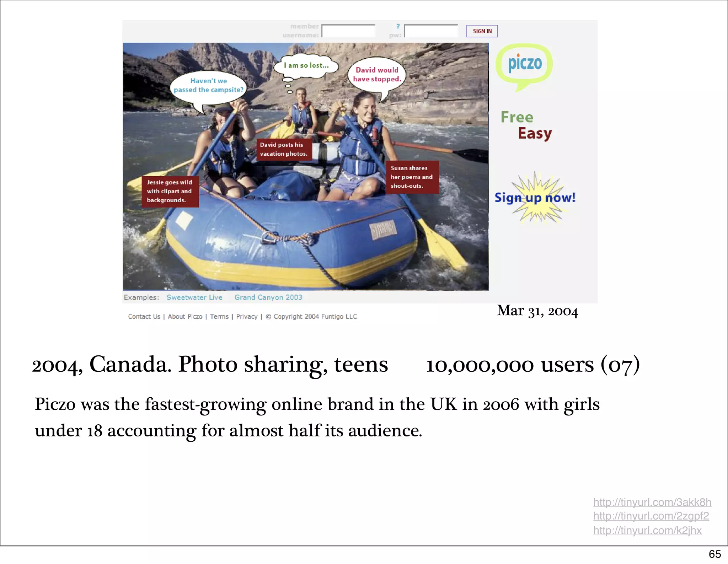Open the Privacy footer link
The image size is (728, 564).
pyautogui.click(x=247, y=317)
